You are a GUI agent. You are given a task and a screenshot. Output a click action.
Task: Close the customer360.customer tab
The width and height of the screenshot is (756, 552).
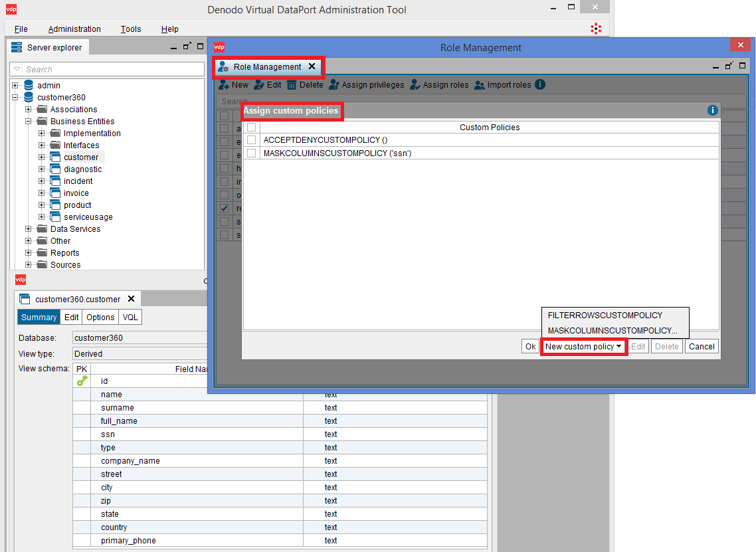point(131,299)
